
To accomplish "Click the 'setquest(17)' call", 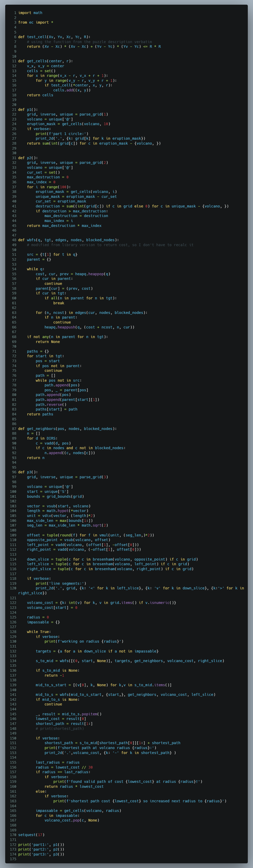I will tap(31, 835).
